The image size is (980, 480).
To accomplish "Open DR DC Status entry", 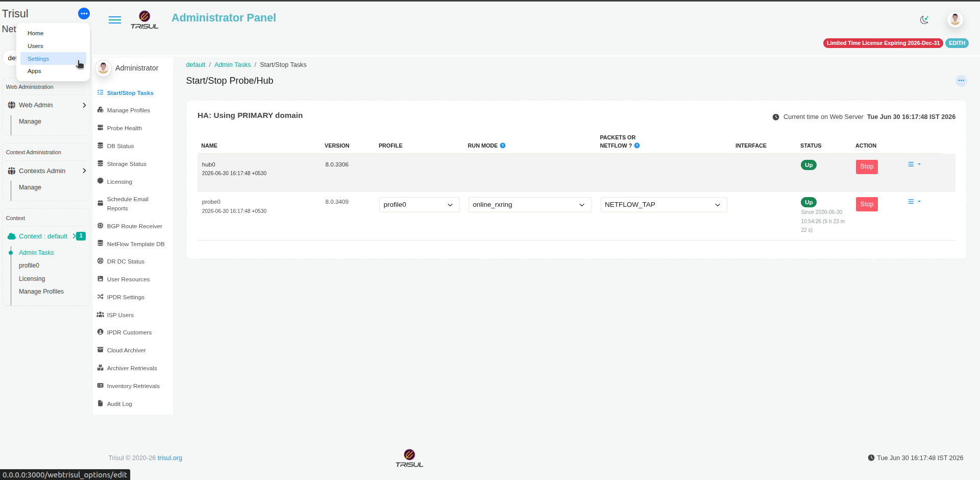I will click(x=125, y=261).
